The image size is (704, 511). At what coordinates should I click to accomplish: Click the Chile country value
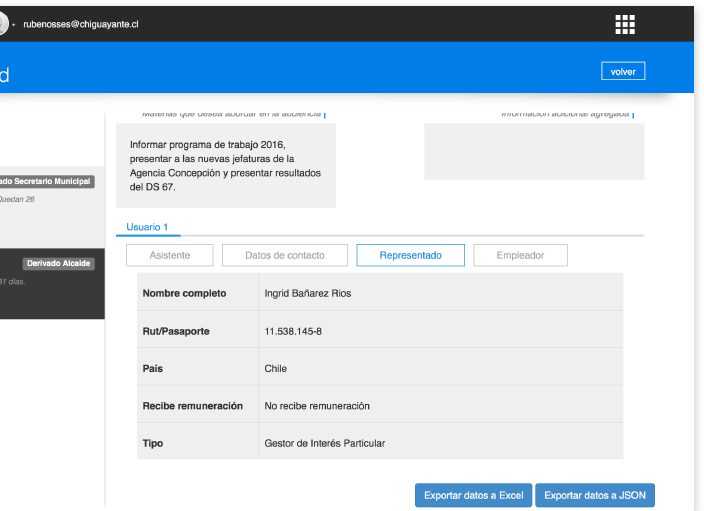coord(276,369)
